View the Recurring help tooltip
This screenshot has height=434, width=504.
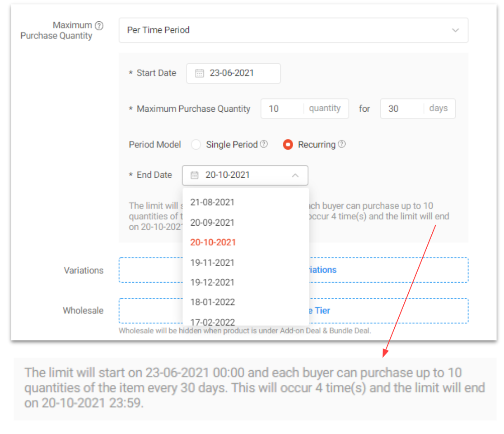coord(342,144)
